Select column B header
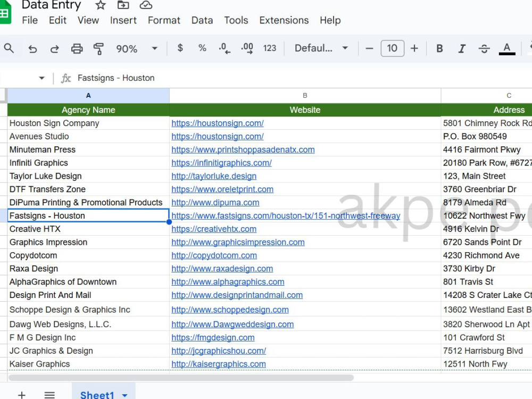 click(x=305, y=96)
